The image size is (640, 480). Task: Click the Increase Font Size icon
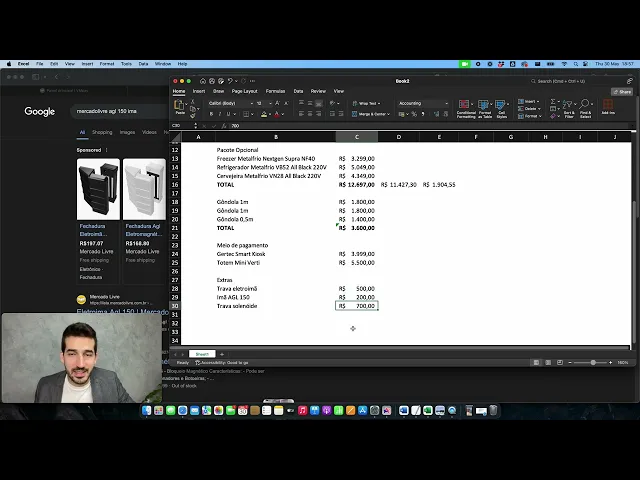click(277, 103)
